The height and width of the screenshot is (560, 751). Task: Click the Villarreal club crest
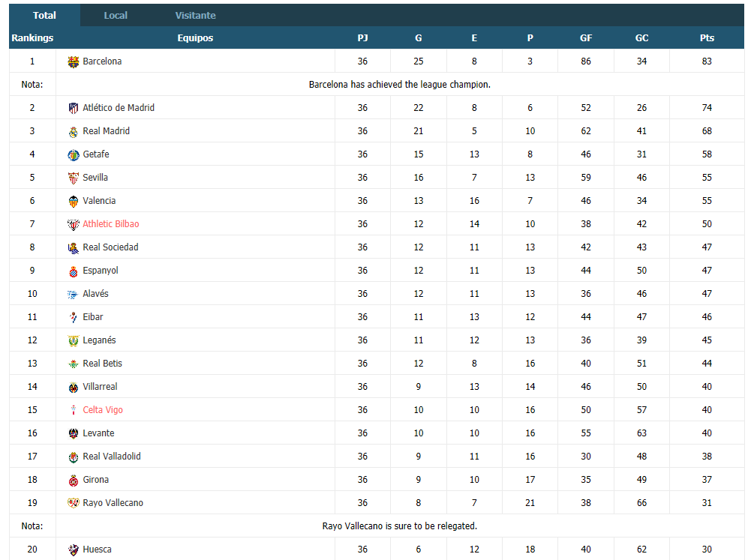(x=74, y=388)
